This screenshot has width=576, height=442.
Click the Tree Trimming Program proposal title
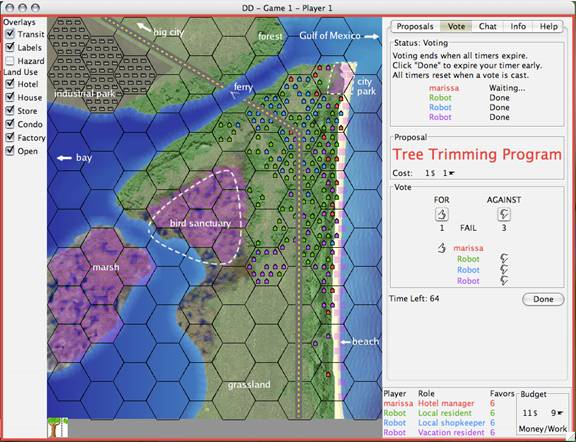pos(477,154)
